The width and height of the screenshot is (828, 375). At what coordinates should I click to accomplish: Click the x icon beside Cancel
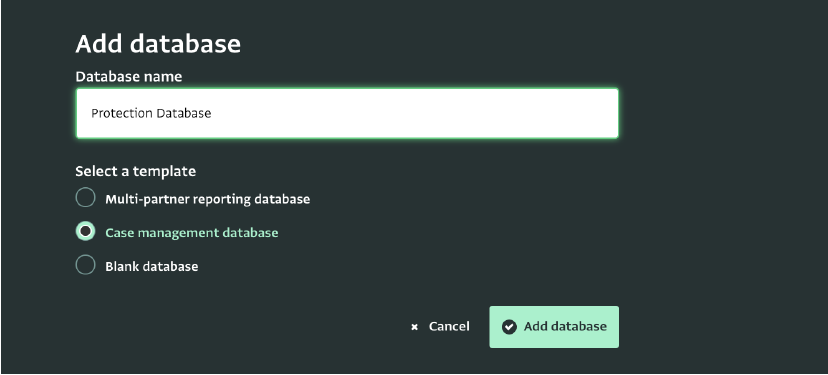point(415,327)
